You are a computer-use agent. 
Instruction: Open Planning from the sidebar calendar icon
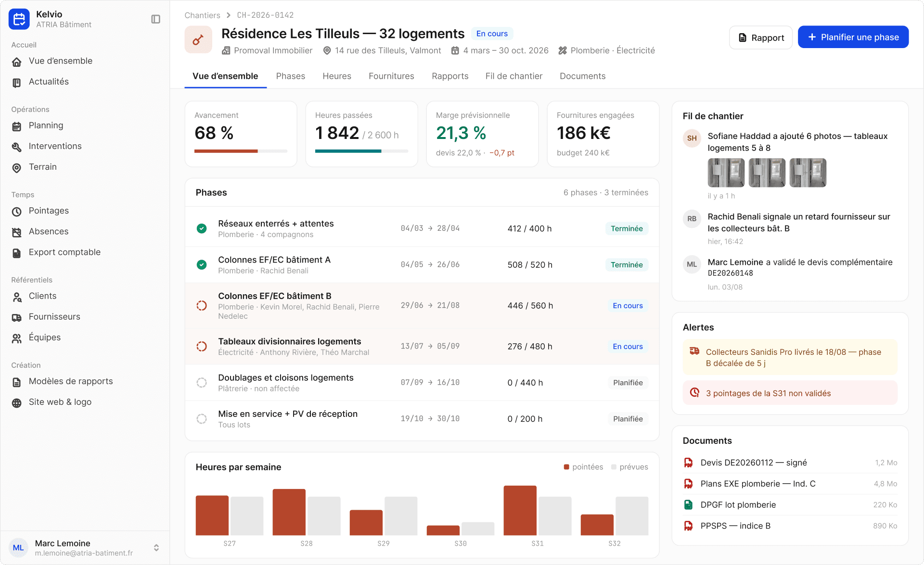17,126
